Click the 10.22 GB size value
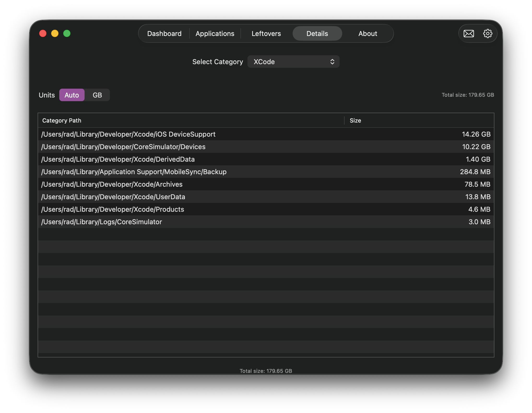Screen dimensions: 532x413 (x=476, y=147)
